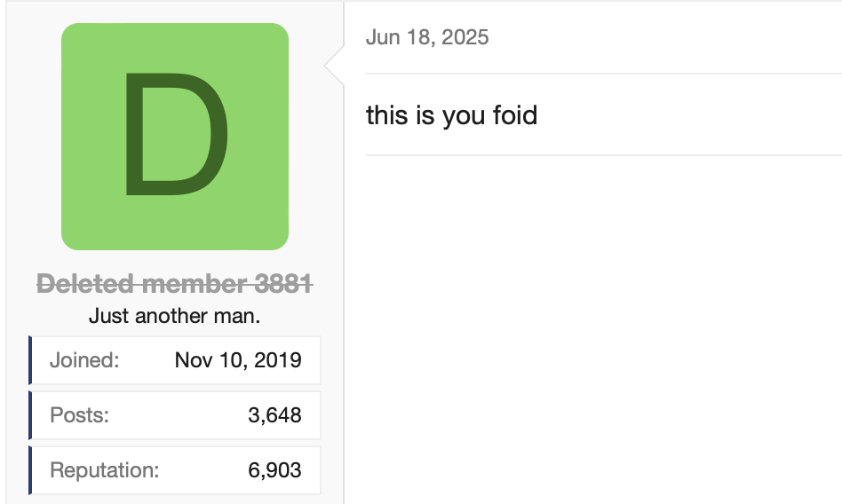This screenshot has width=842, height=504.
Task: Click the blue accent bar on Joined row
Action: coord(30,360)
